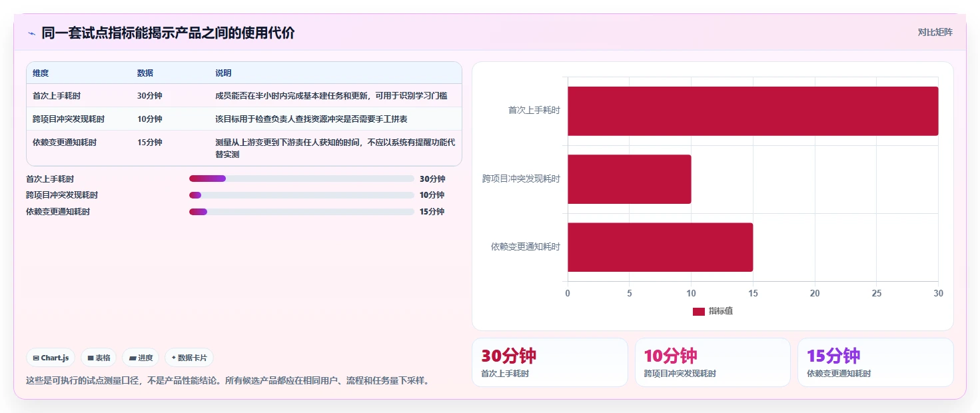Click the 跨项目冲突发现耗时 progress bar
The image size is (980, 413).
click(302, 195)
